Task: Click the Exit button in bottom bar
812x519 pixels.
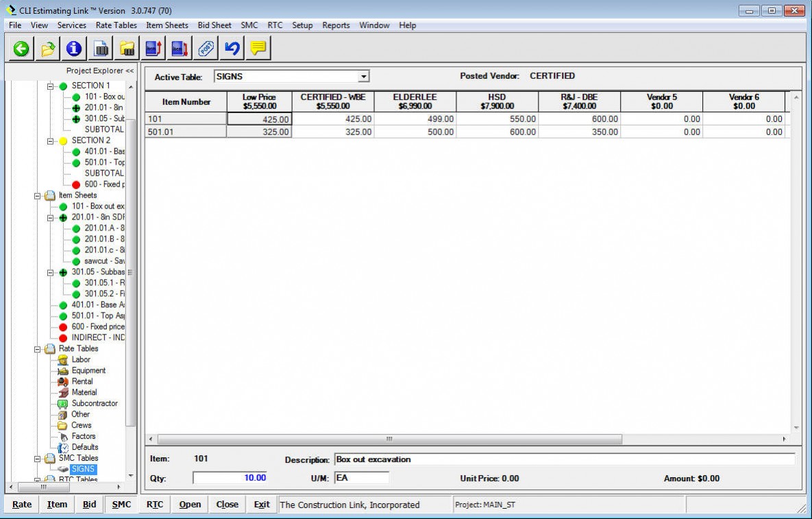Action: pyautogui.click(x=262, y=505)
